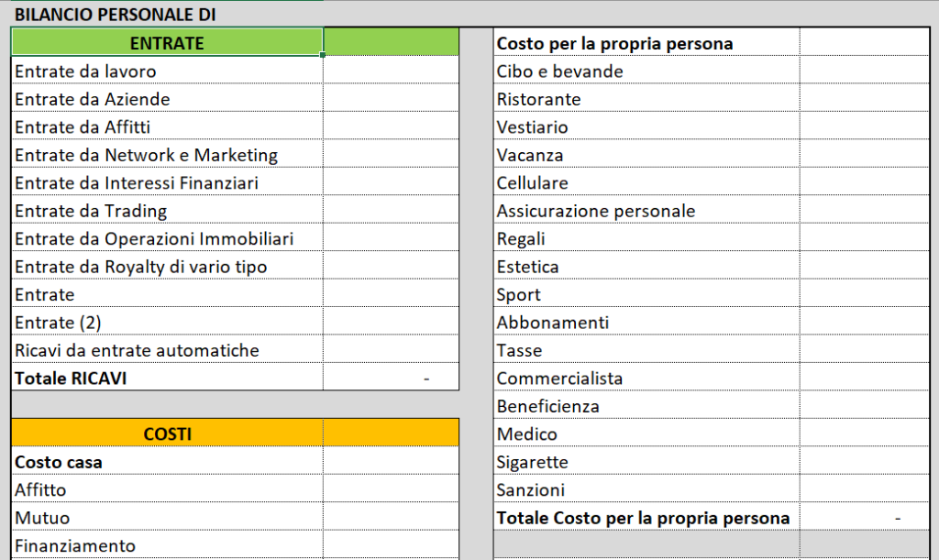
Task: Select the orange COSTI header cell
Action: pos(167,434)
